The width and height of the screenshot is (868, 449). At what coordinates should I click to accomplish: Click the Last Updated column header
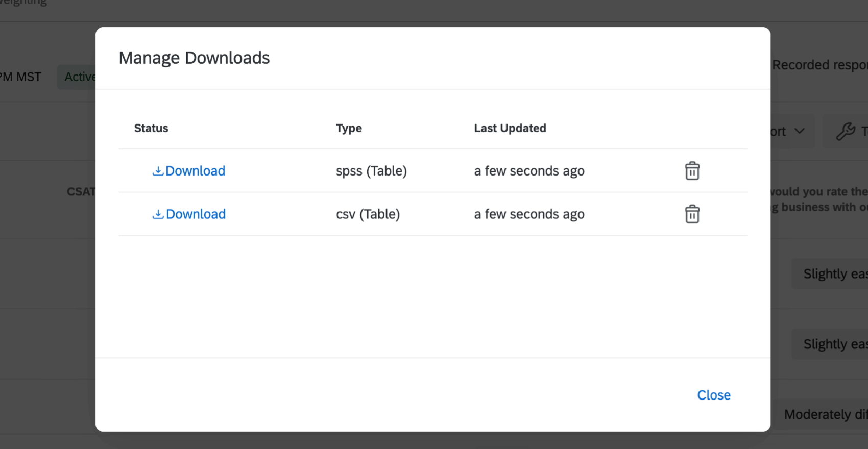(510, 128)
